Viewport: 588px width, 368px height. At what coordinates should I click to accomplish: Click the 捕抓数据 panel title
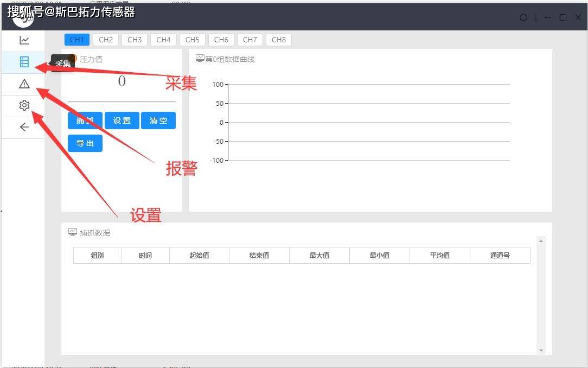click(95, 233)
